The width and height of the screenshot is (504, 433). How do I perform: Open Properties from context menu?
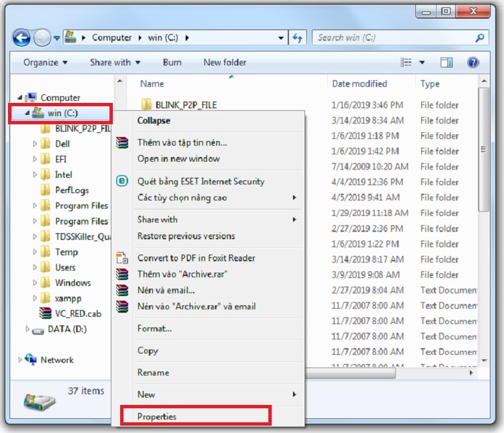157,416
